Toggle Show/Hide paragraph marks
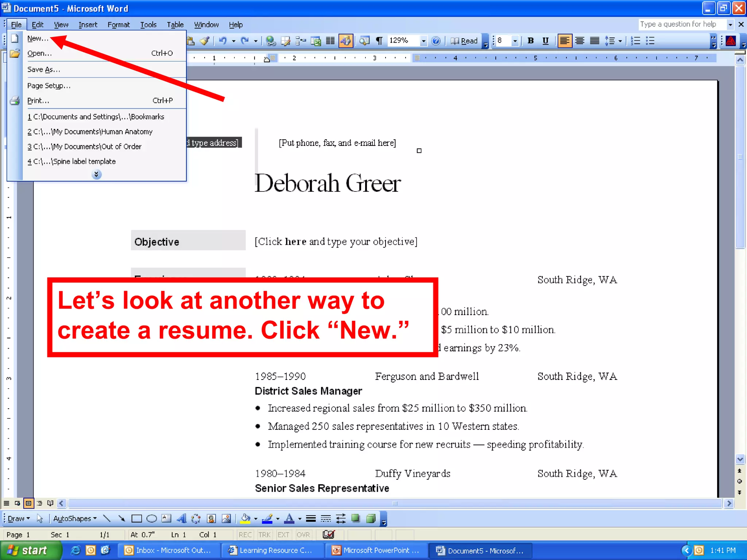 [379, 41]
